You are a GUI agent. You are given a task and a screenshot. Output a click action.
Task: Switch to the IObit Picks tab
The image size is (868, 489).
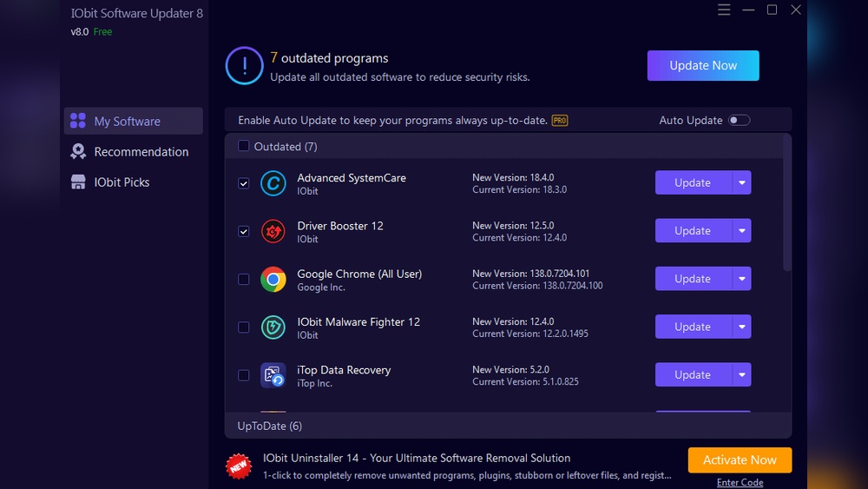134,182
